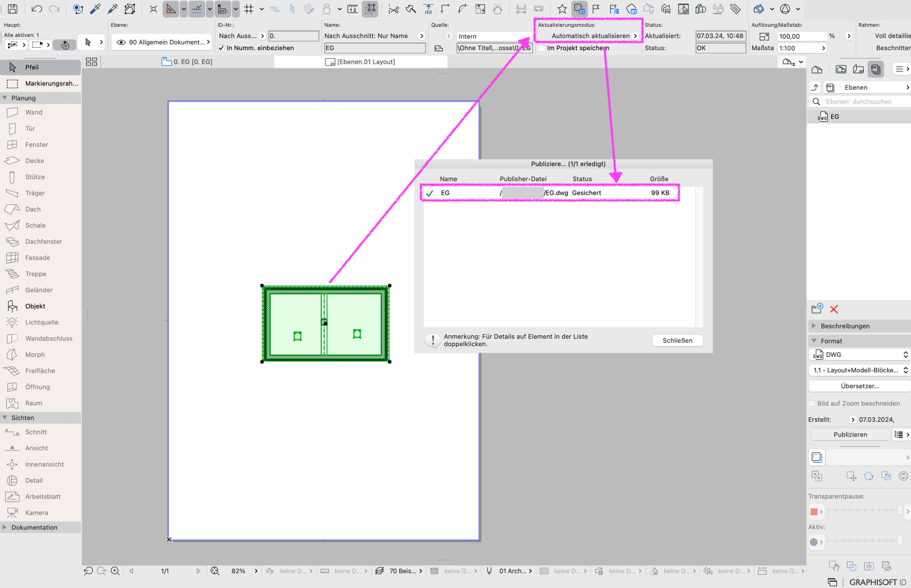
Task: Toggle the layer visibility eye icon for '90 Allgemein Dokument'
Action: point(121,42)
